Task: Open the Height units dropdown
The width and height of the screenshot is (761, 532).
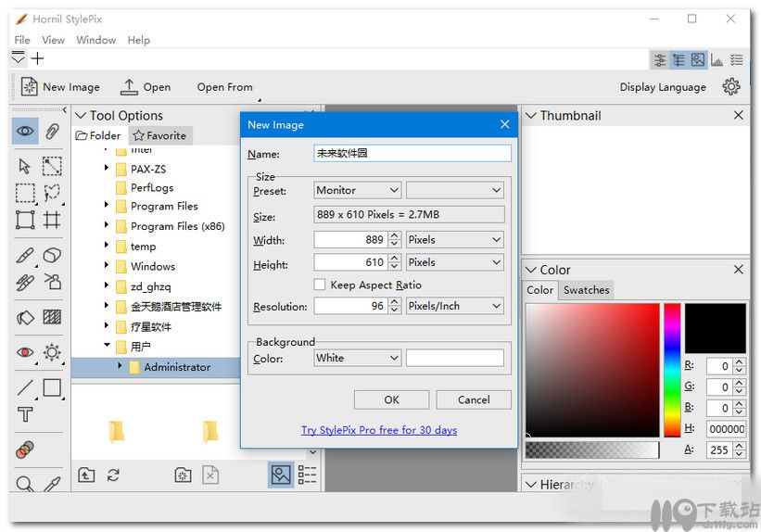Action: coord(455,262)
